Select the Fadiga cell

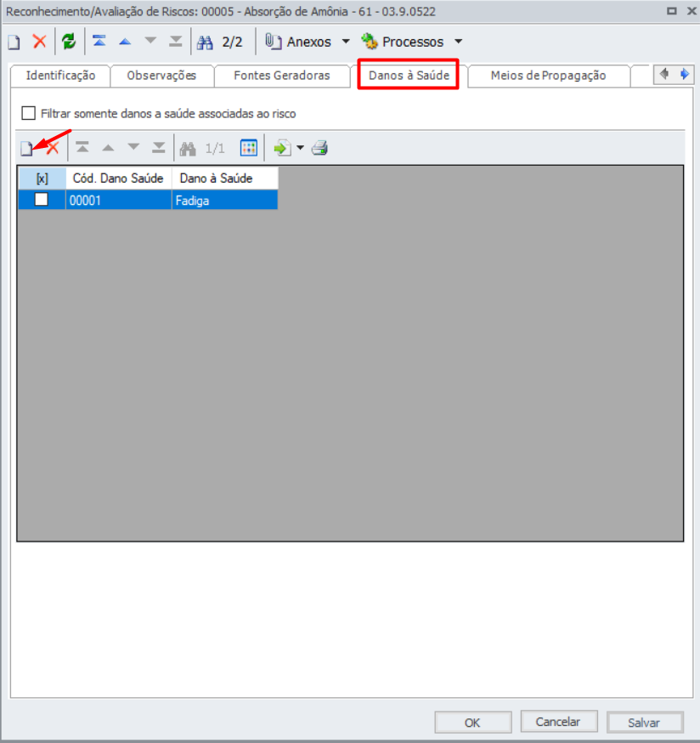coord(225,200)
